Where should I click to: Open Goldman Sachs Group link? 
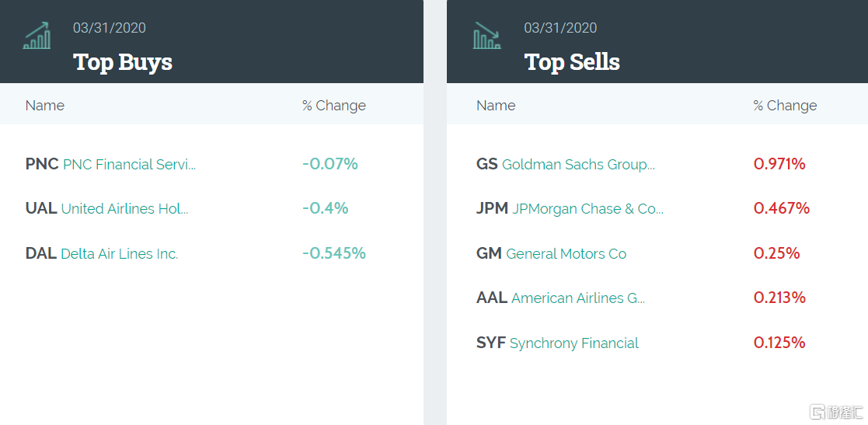pos(578,165)
